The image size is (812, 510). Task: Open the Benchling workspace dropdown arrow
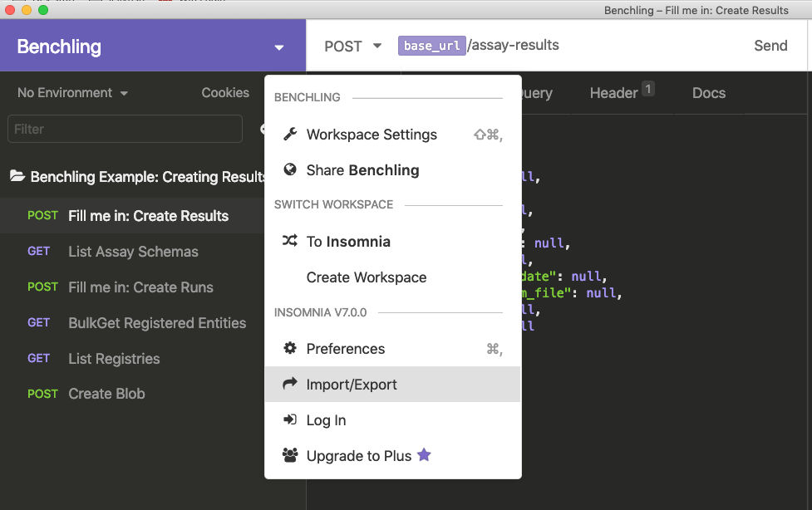(x=279, y=47)
